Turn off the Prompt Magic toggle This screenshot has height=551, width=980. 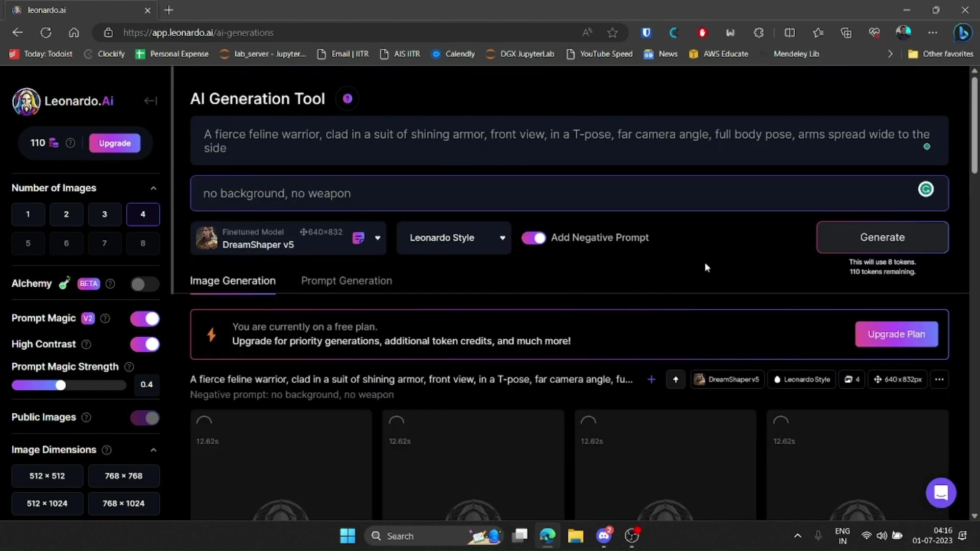pos(144,319)
